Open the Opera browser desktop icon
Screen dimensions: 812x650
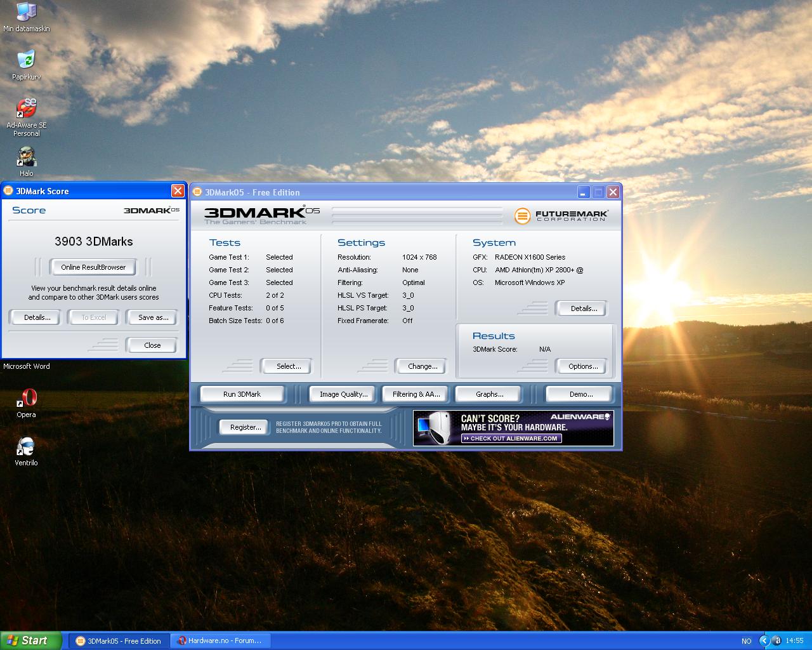pos(26,403)
